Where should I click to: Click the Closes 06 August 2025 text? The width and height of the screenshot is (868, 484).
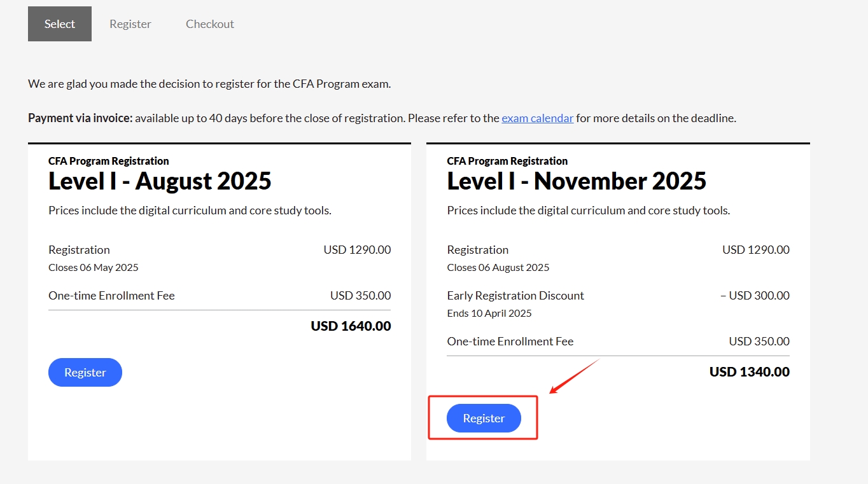(x=498, y=268)
